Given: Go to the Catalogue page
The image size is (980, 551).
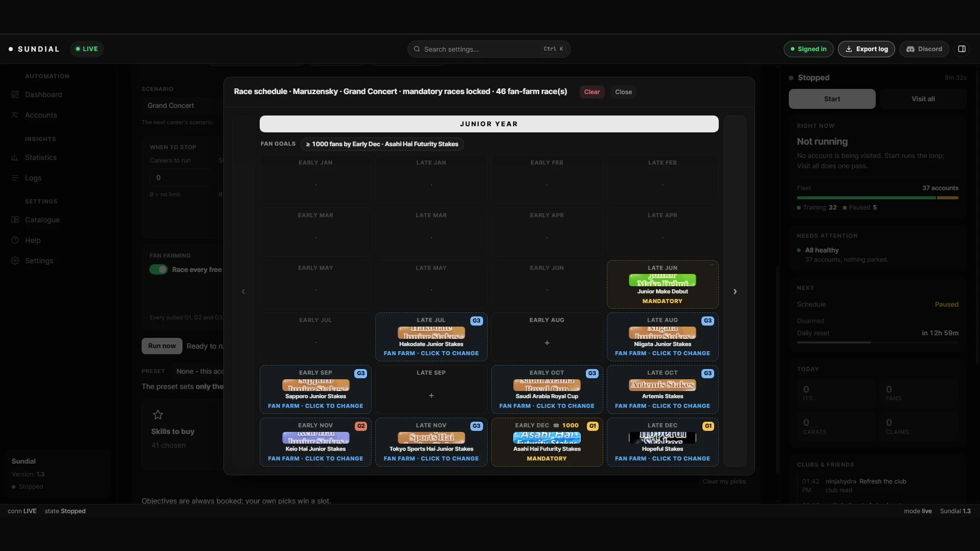Looking at the screenshot, I should click(42, 220).
